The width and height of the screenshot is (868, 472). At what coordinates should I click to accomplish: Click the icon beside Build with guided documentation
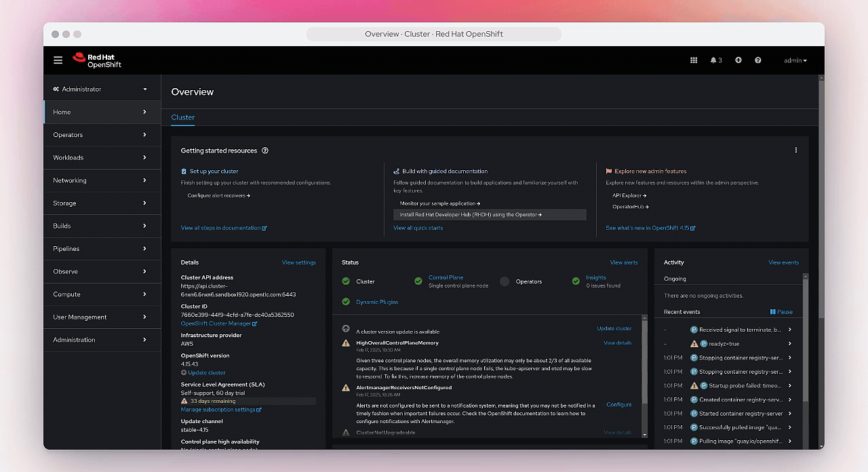tap(396, 172)
